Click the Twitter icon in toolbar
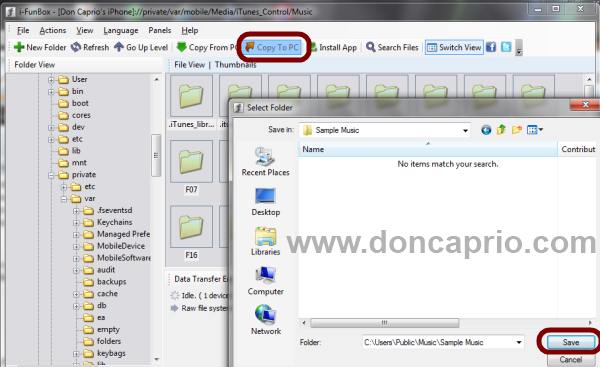This screenshot has width=600, height=367. 506,47
